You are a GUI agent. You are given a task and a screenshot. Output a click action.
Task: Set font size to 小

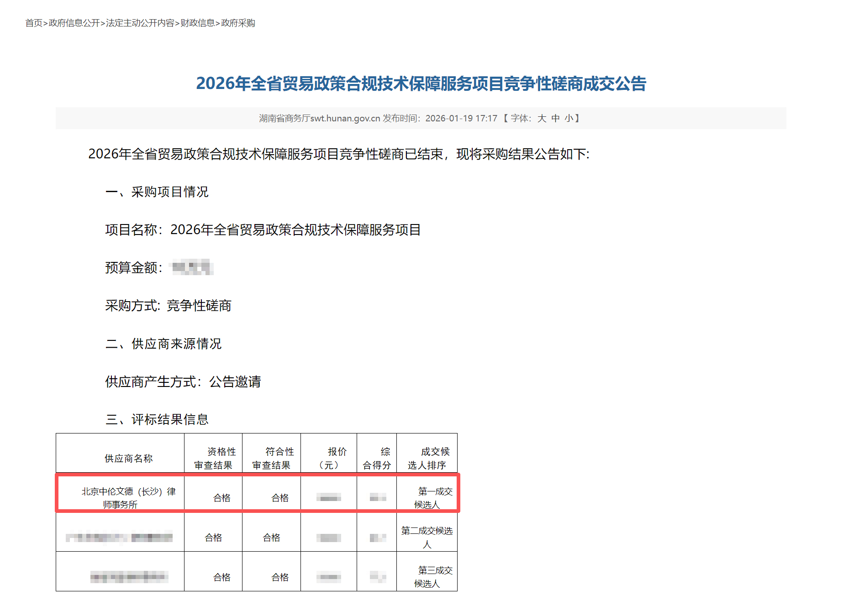tap(569, 118)
